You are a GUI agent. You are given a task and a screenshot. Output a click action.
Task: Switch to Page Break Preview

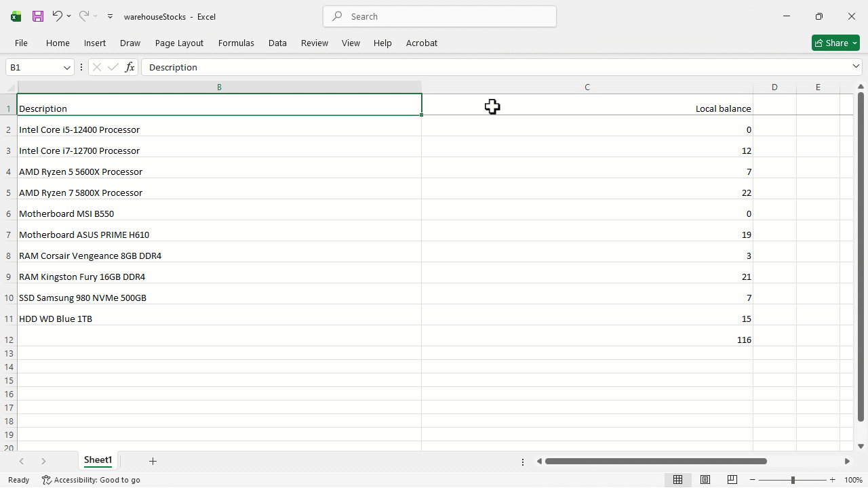[x=732, y=480]
